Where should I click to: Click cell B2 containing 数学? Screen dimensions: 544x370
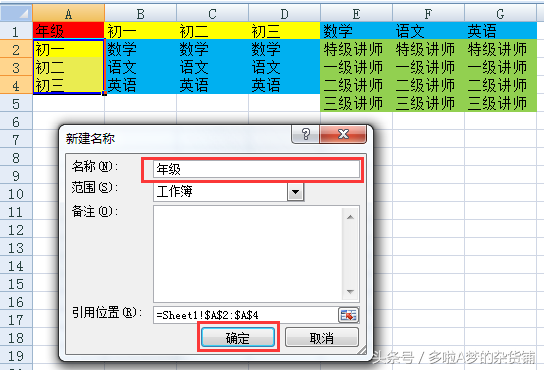tap(141, 49)
